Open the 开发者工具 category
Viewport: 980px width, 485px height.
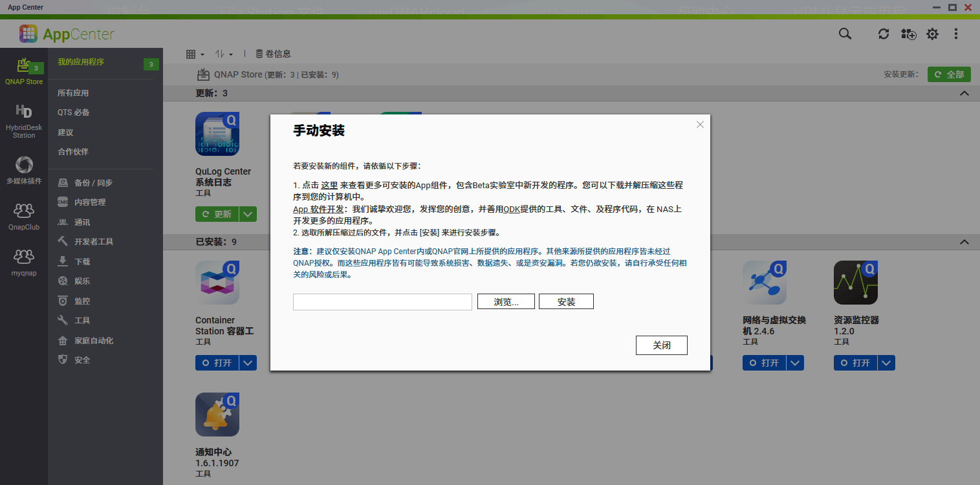point(85,242)
